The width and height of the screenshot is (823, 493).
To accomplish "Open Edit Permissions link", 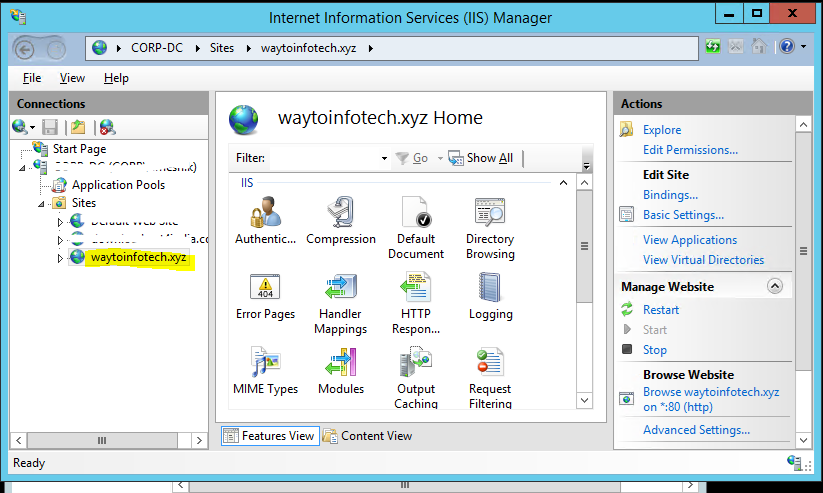I will 690,150.
